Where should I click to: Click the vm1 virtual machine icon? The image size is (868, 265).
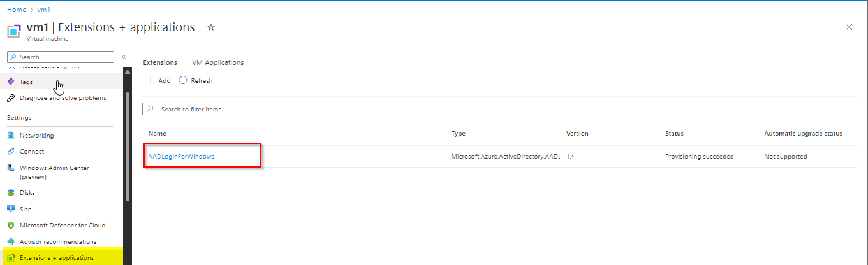click(x=14, y=31)
